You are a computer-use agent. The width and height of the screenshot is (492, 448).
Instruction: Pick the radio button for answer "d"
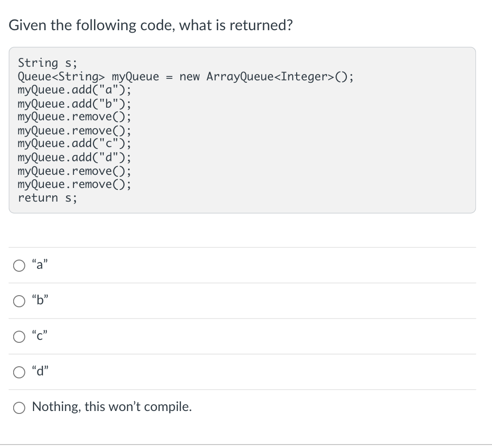coord(19,373)
